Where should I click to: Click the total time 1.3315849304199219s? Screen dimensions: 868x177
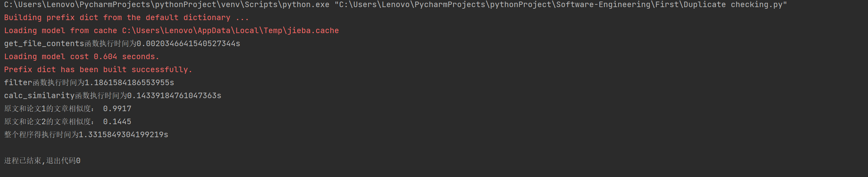(x=123, y=135)
